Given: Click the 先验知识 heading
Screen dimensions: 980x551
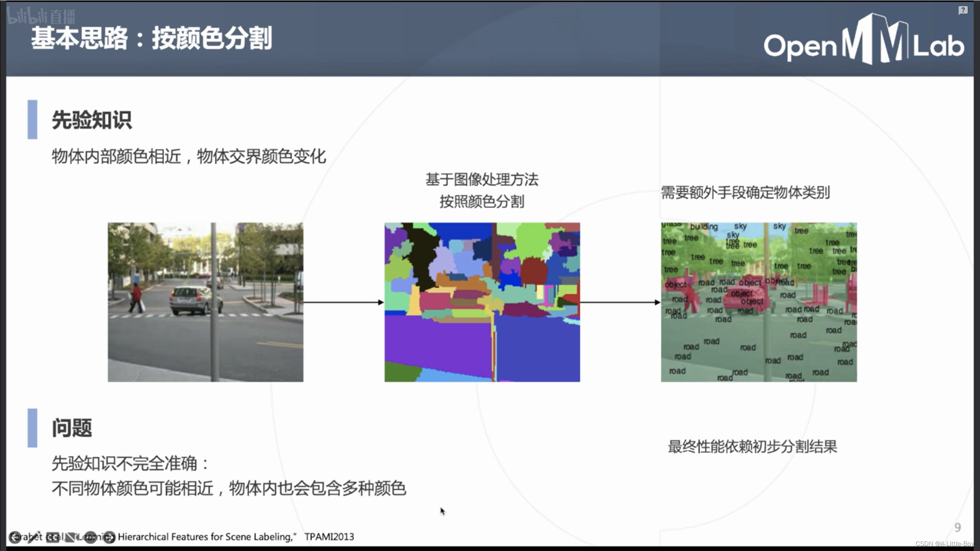Looking at the screenshot, I should [92, 120].
